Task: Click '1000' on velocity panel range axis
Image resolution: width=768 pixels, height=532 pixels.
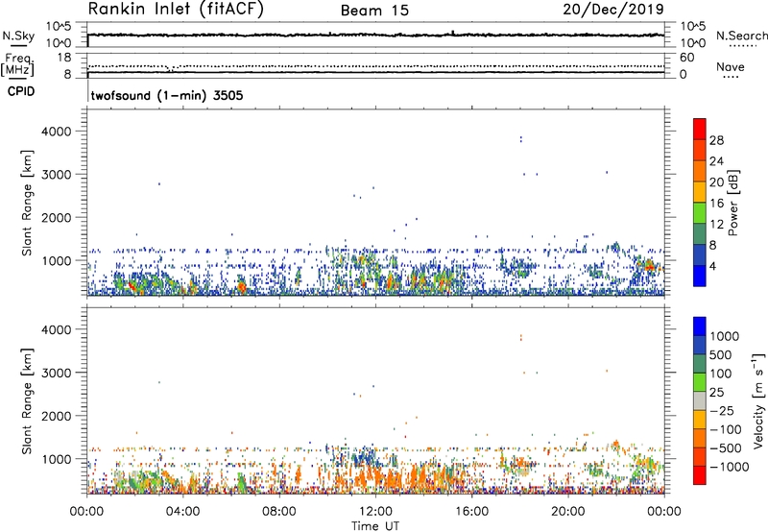Action: [x=56, y=459]
